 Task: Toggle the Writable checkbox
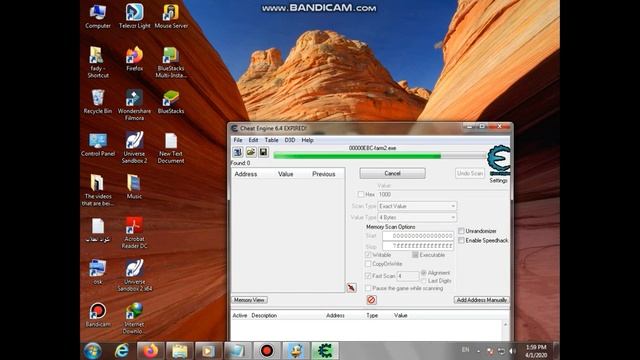(368, 255)
